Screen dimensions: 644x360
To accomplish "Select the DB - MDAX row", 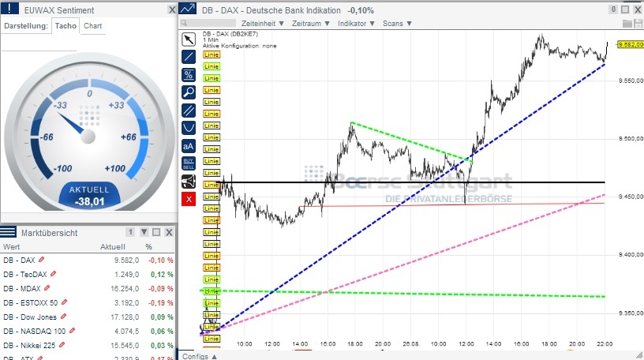I will [88, 288].
